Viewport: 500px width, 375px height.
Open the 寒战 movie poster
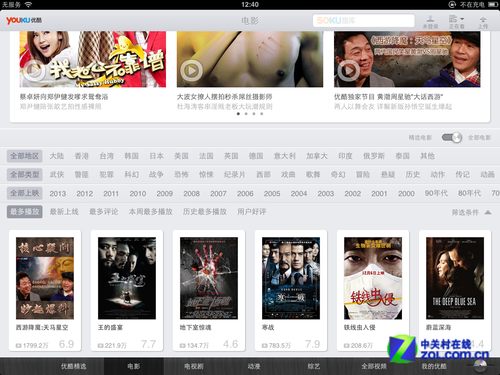291,278
